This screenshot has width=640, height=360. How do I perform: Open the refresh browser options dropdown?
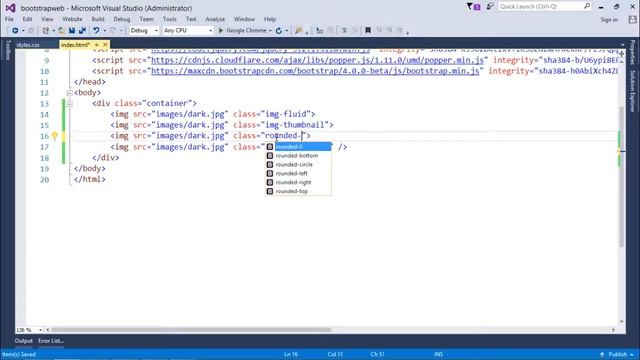(287, 31)
